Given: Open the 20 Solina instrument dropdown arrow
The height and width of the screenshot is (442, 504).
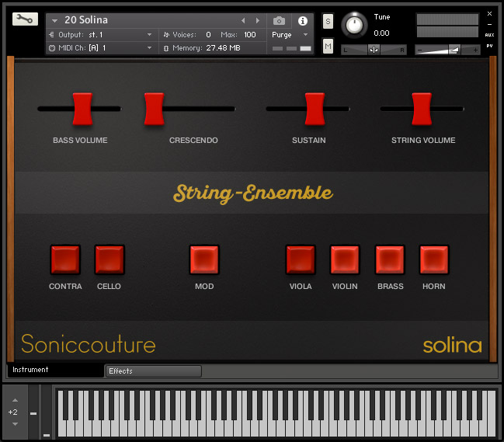Looking at the screenshot, I should point(54,21).
